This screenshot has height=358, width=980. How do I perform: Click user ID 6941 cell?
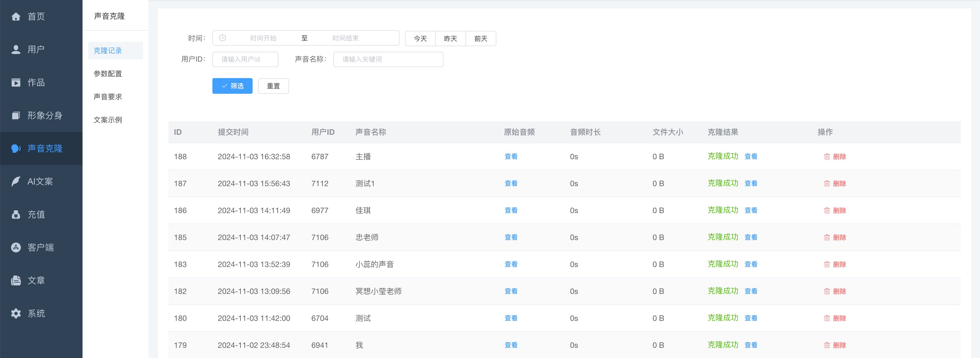(x=320, y=345)
